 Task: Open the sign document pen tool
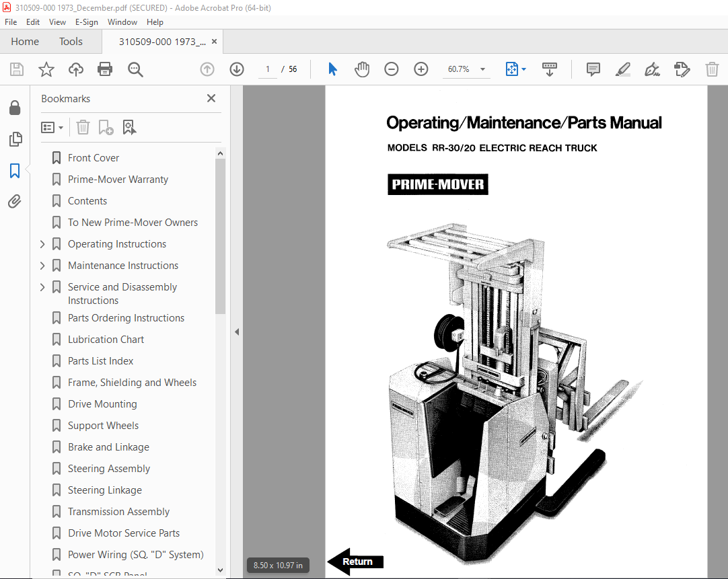653,69
